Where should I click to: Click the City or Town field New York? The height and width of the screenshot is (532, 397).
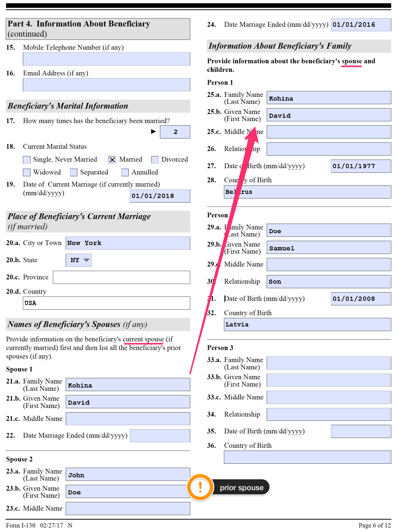[x=128, y=243]
